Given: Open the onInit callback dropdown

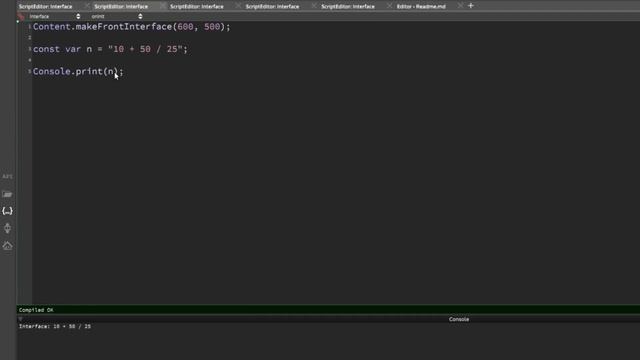Looking at the screenshot, I should [117, 16].
